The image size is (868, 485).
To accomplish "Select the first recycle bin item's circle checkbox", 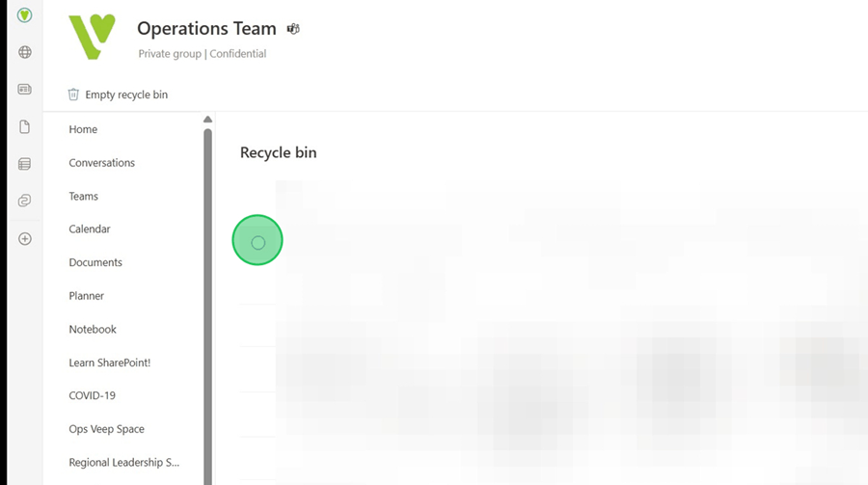I will (258, 243).
